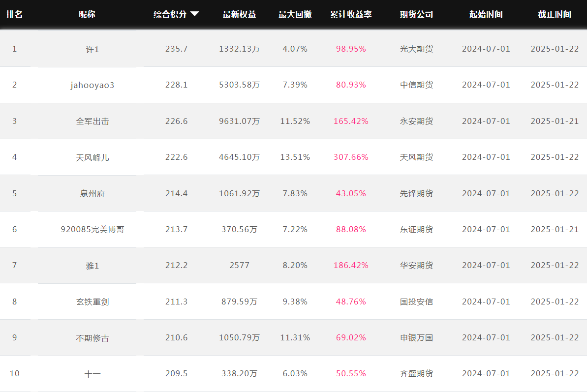Click end date 2025-01-21 for 920085完美博哥
587x392 pixels.
pos(555,229)
